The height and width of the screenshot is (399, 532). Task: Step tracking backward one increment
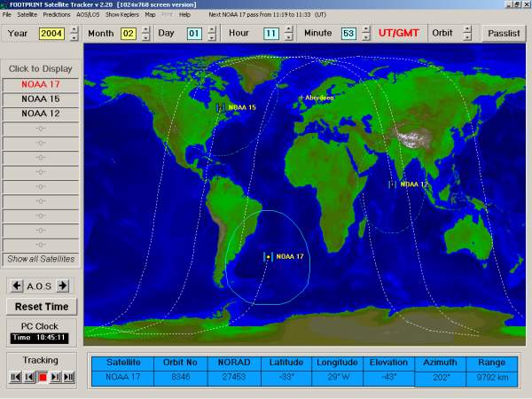(x=29, y=377)
